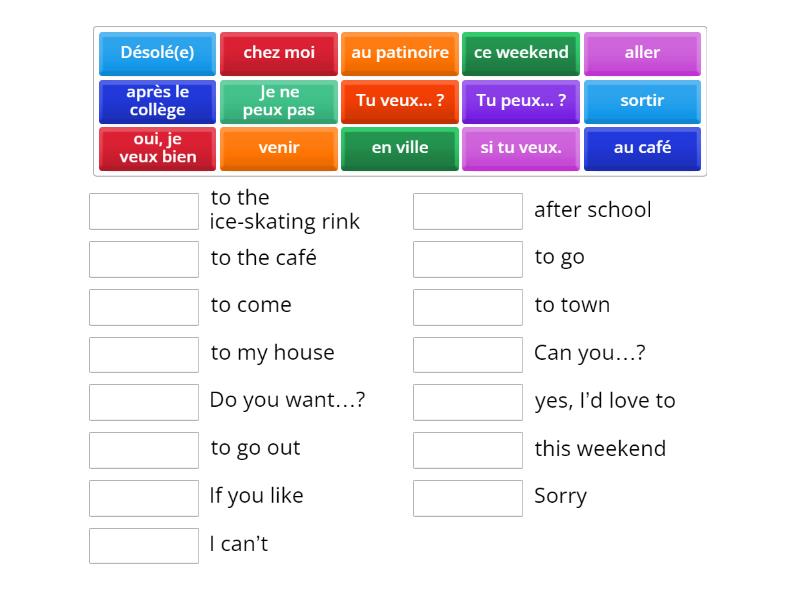The image size is (800, 600).
Task: Click the "Tu peux… ?" purple tile
Action: [521, 100]
